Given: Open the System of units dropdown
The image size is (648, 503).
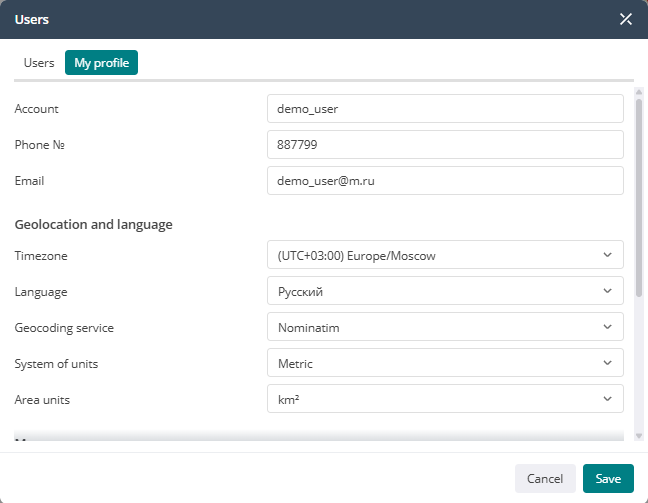Looking at the screenshot, I should click(x=445, y=363).
